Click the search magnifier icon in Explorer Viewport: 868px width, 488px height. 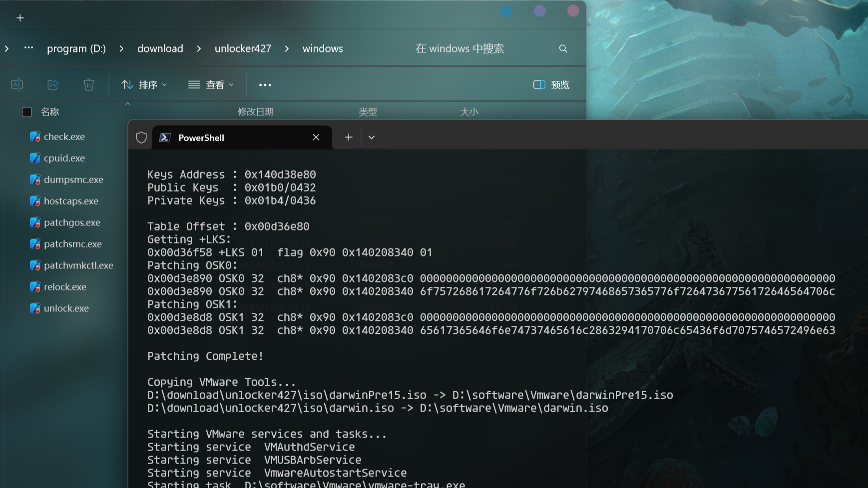point(563,48)
